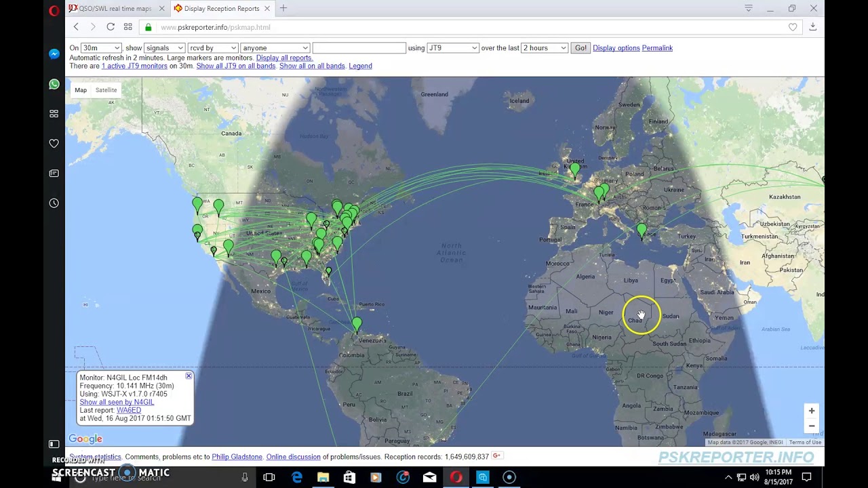Open the Permalink link

pyautogui.click(x=657, y=48)
